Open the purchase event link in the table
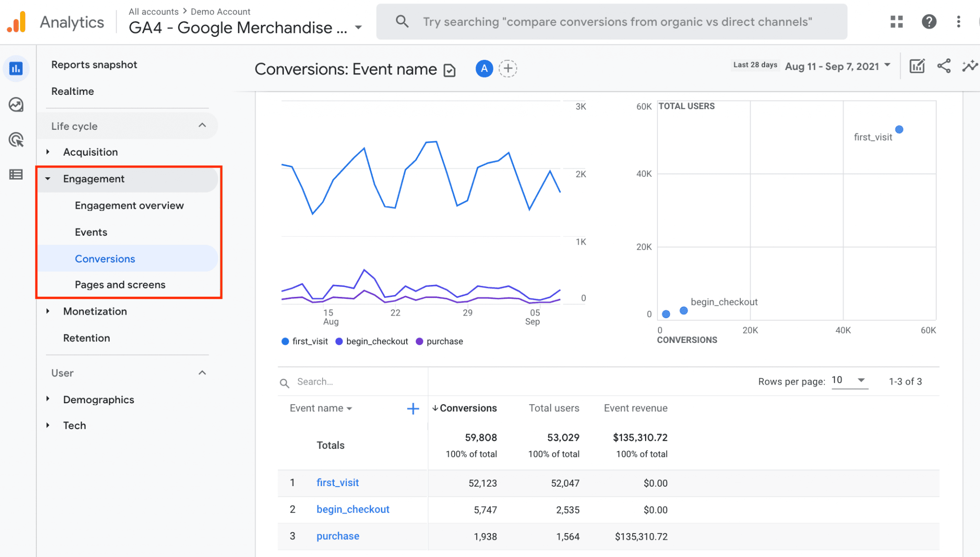This screenshot has width=980, height=557. (x=337, y=536)
